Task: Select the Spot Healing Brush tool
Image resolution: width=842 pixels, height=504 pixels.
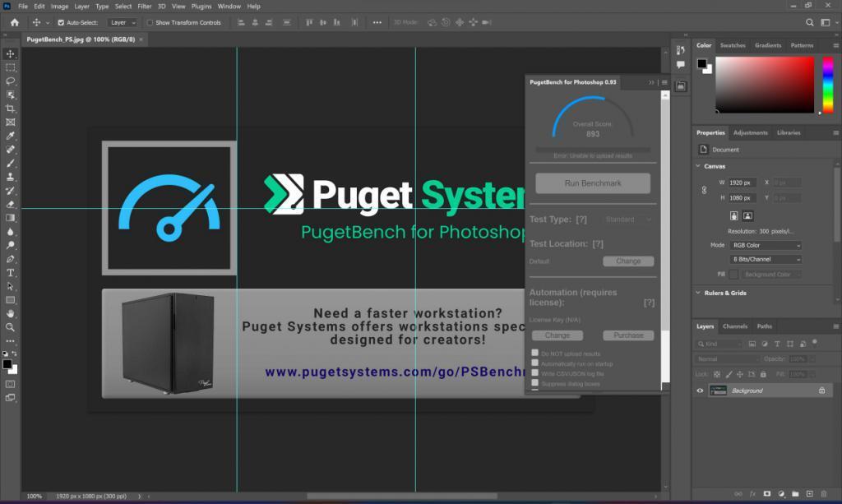Action: (10, 150)
